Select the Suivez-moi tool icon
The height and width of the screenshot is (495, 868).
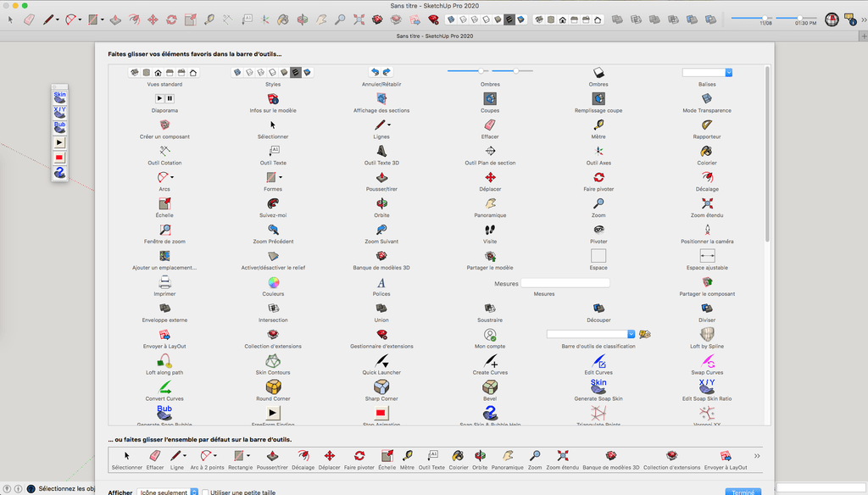273,203
